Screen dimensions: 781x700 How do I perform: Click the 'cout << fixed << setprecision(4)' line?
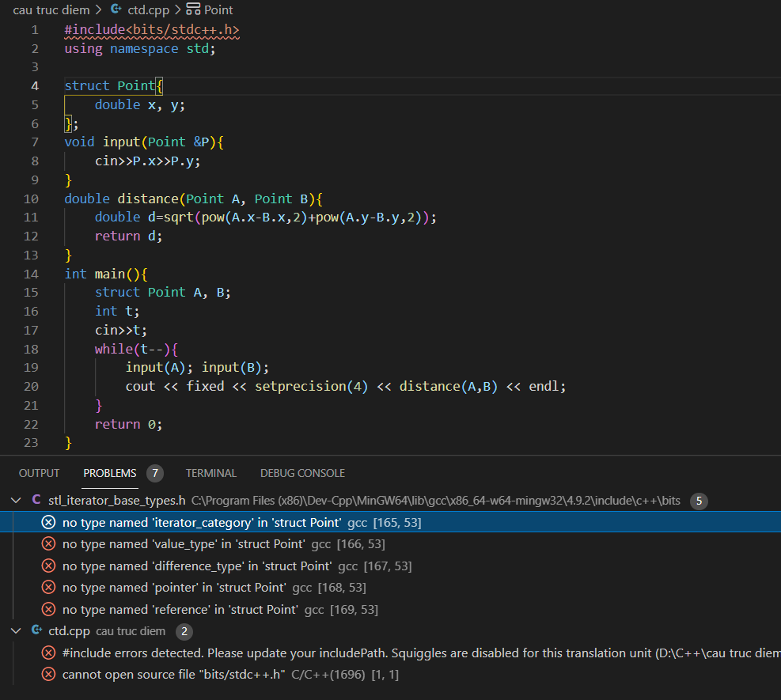(346, 386)
